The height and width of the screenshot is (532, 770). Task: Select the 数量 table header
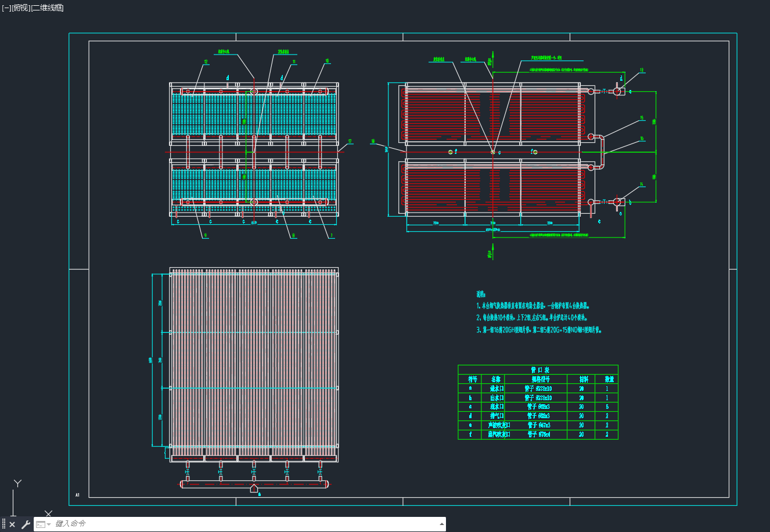[x=609, y=379]
